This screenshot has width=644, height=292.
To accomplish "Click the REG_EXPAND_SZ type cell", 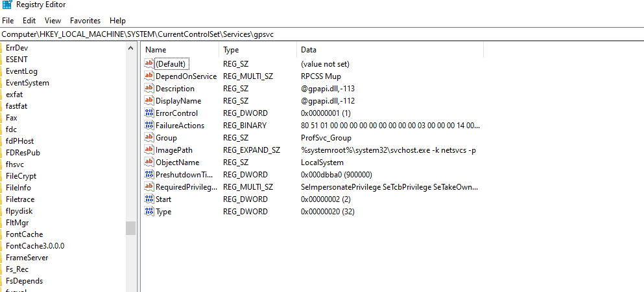I will (252, 150).
